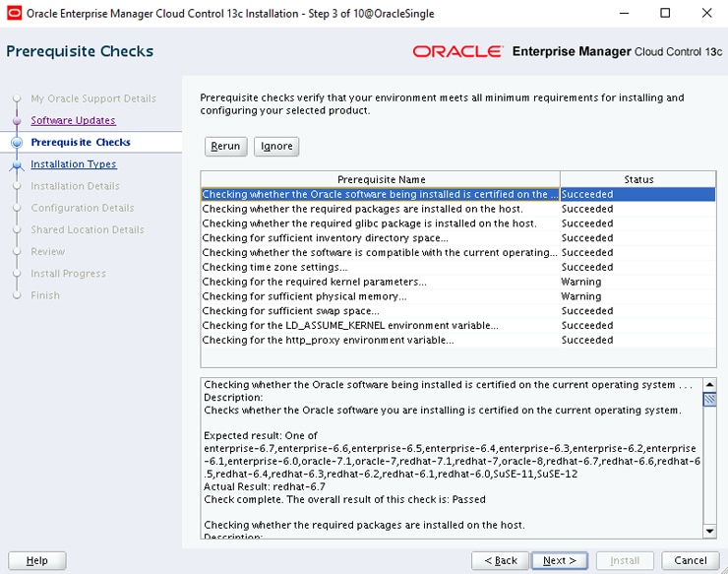728x574 pixels.
Task: Select the sufficient physical memory row
Action: pyautogui.click(x=458, y=296)
